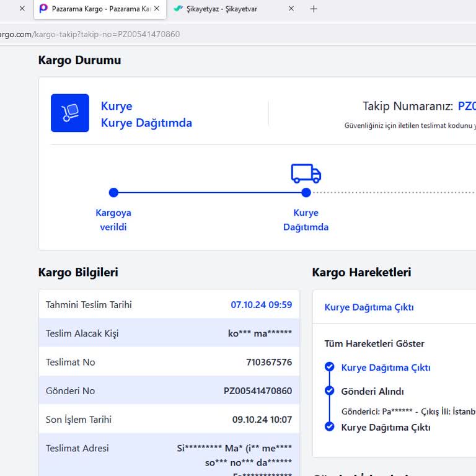Image resolution: width=476 pixels, height=476 pixels.
Task: Click 'Kargoya verildi' step label
Action: 113,220
